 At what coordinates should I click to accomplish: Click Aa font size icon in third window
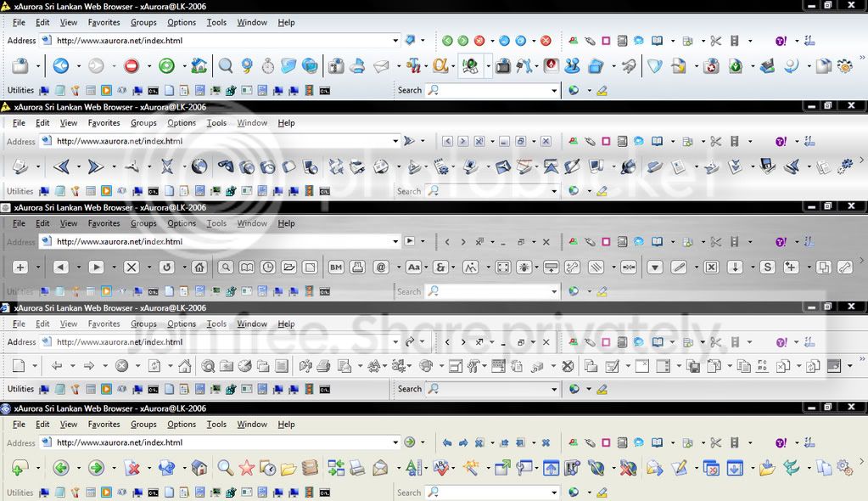(x=413, y=267)
